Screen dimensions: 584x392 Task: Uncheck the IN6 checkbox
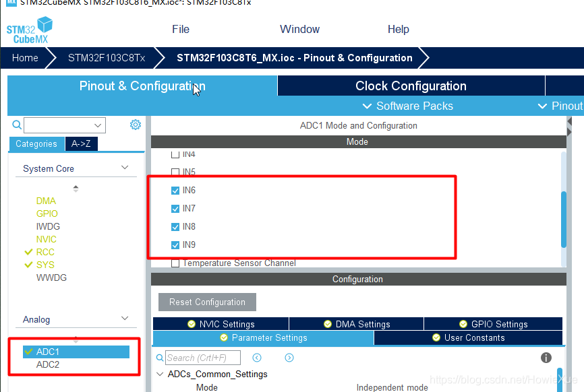point(175,191)
